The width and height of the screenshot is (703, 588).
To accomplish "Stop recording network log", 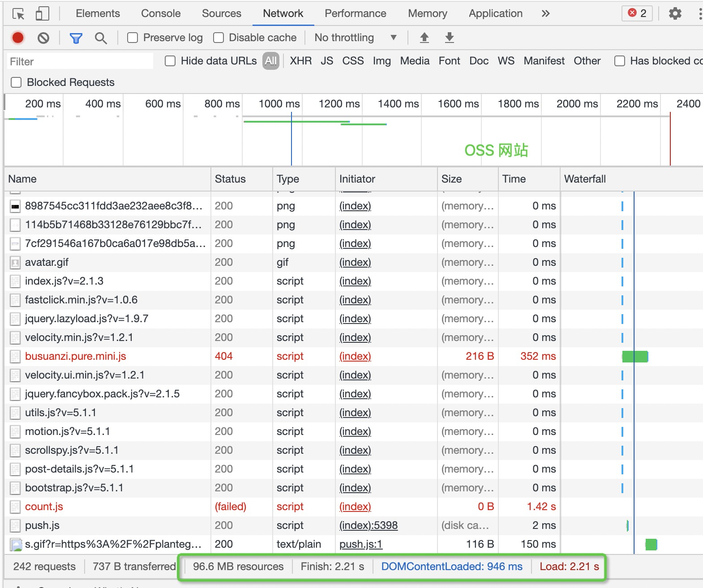I will 18,38.
